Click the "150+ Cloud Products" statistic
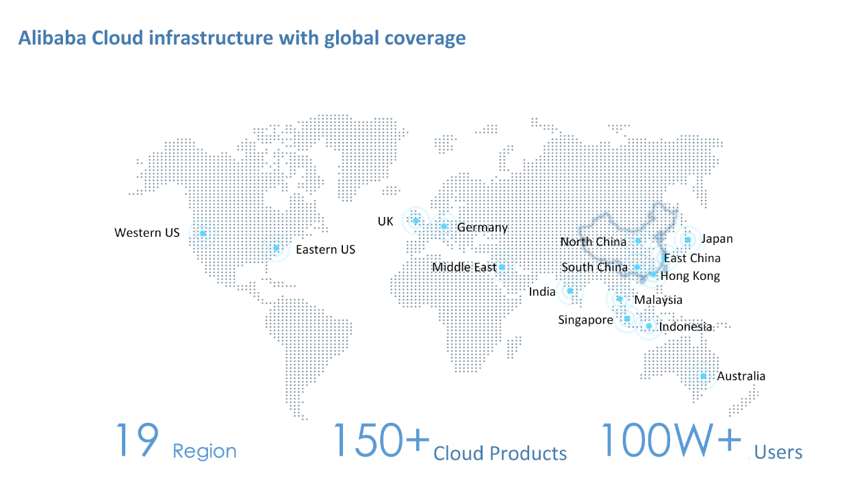The image size is (868, 490). [x=449, y=443]
